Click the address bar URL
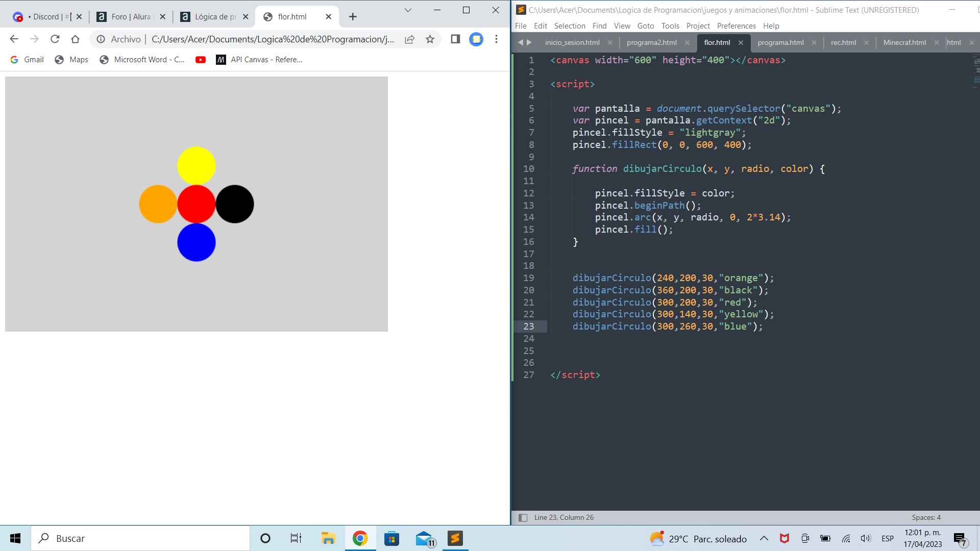 273,39
